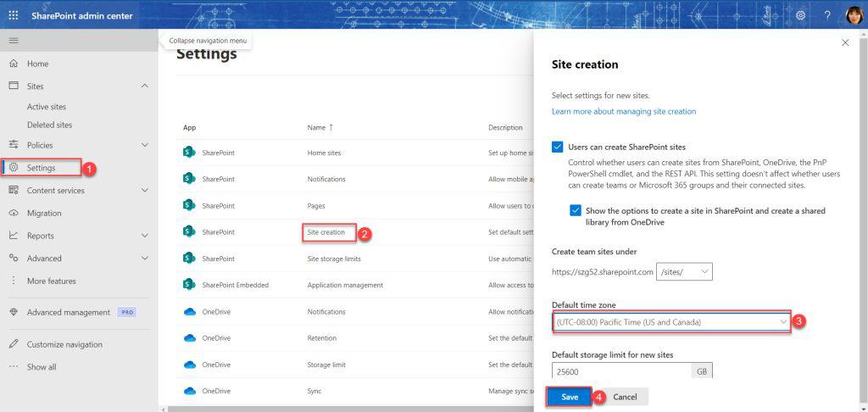Open Active sites
Viewport: 868px width, 412px height.
click(47, 107)
